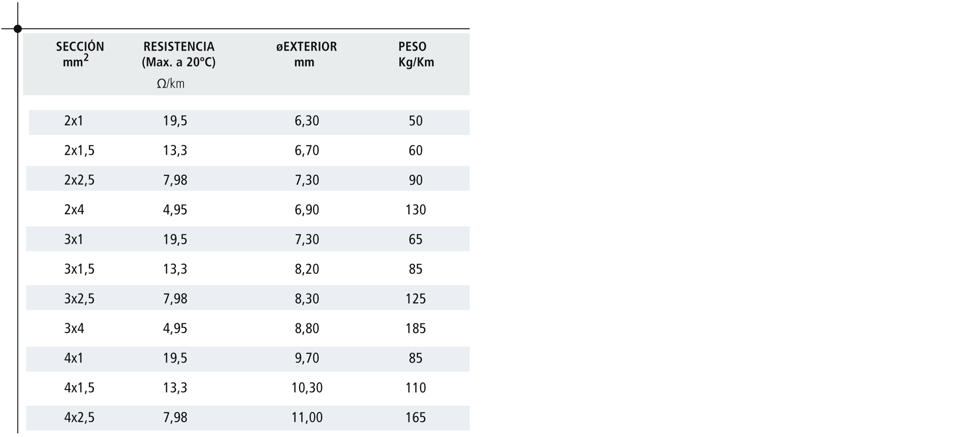Click the resistance value in the 2x2,5 row
This screenshot has width=980, height=437.
point(175,180)
